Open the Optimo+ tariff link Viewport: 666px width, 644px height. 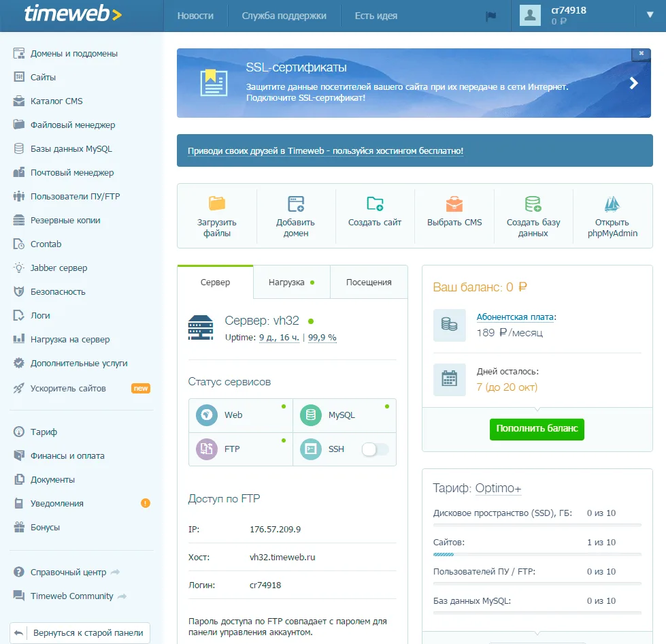pyautogui.click(x=498, y=488)
